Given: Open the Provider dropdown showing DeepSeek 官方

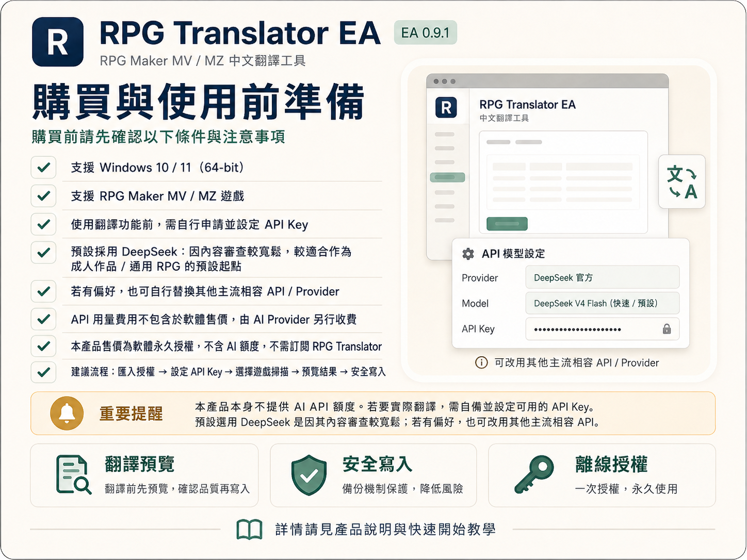Looking at the screenshot, I should (x=602, y=277).
